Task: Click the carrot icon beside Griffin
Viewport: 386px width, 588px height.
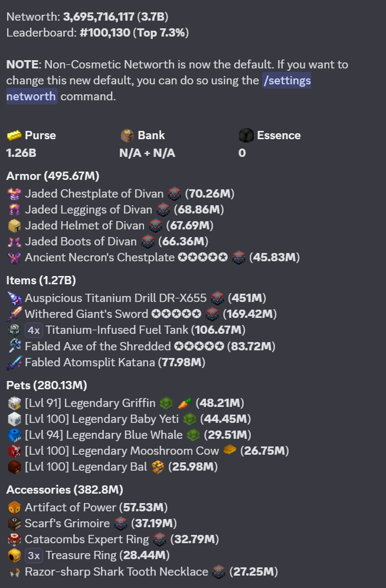Action: tap(185, 403)
